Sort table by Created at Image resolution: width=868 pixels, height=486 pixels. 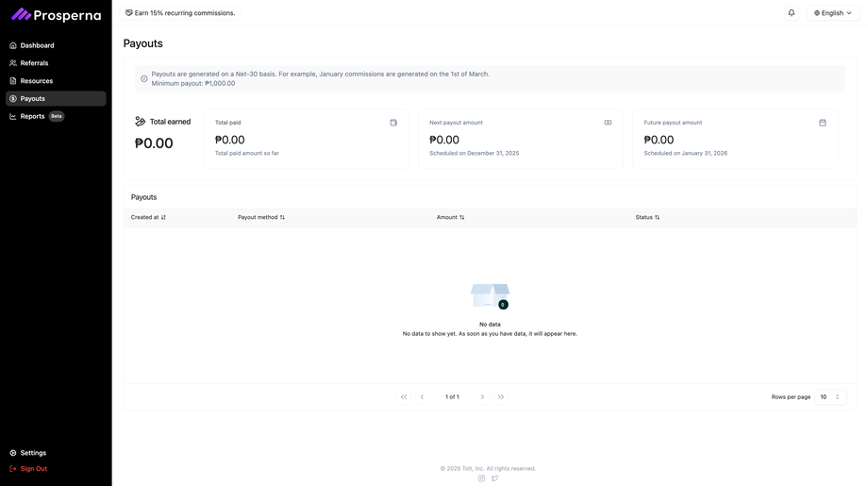click(x=148, y=218)
